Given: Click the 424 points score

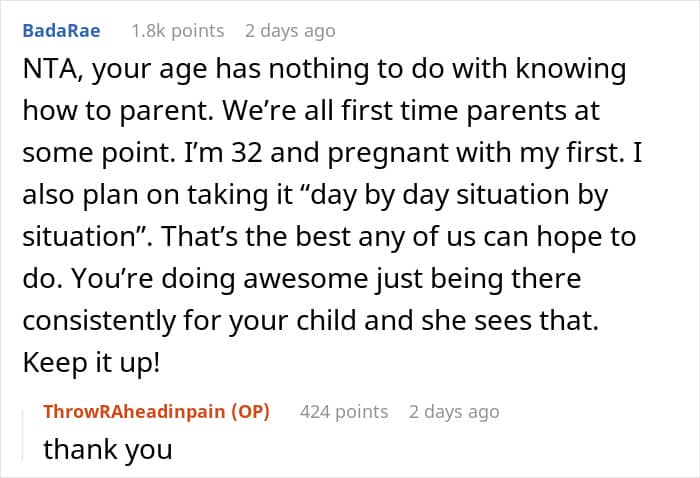Looking at the screenshot, I should point(344,411).
